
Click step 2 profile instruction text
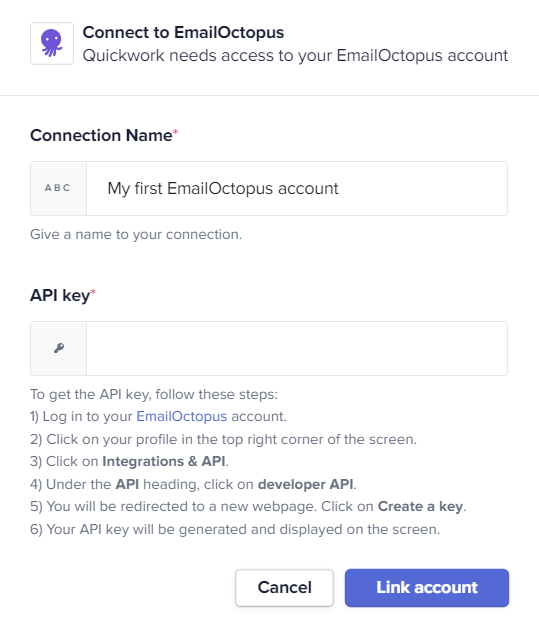[223, 439]
